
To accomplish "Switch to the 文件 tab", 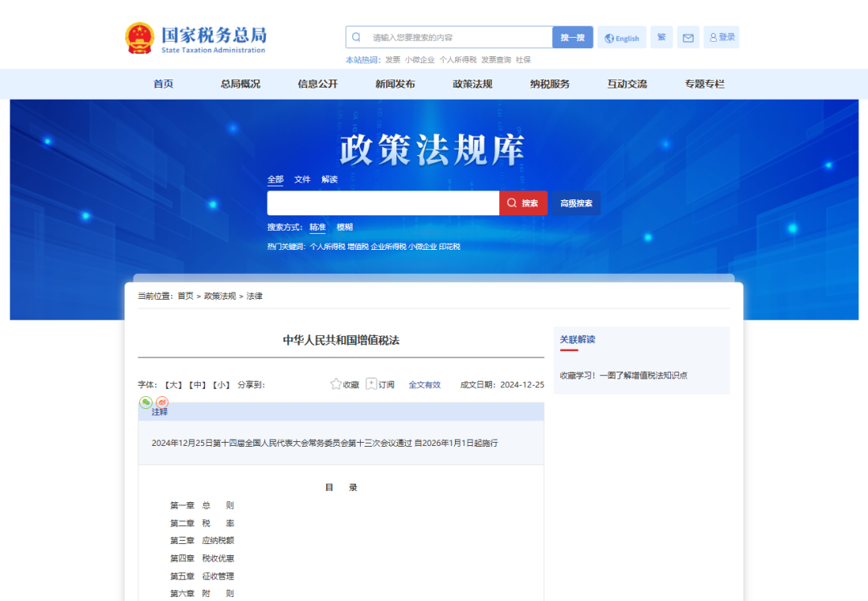I will coord(302,179).
